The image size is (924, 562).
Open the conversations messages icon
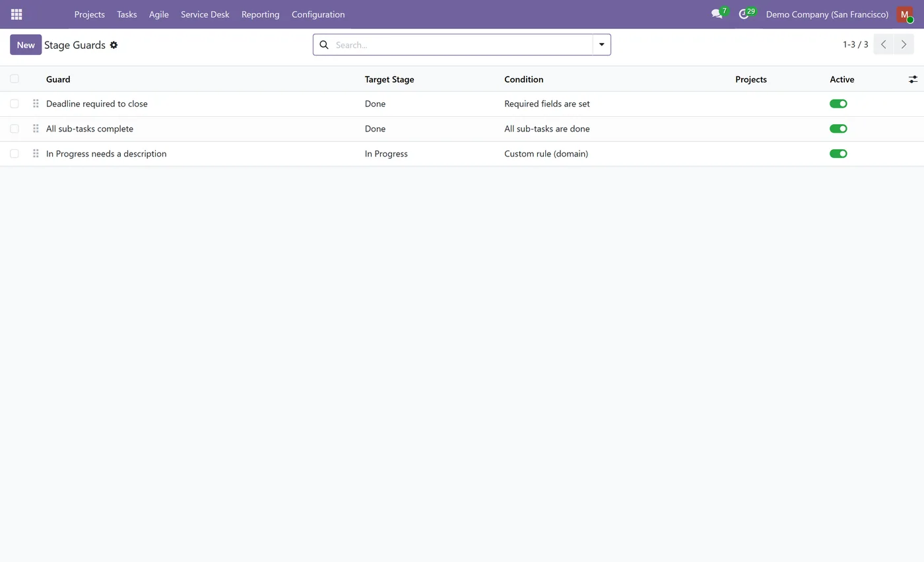717,14
